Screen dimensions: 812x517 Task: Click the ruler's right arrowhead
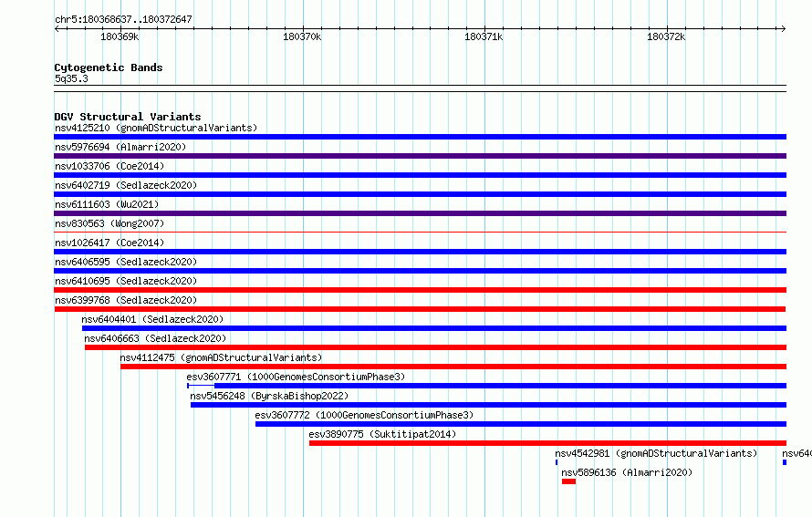coord(784,29)
